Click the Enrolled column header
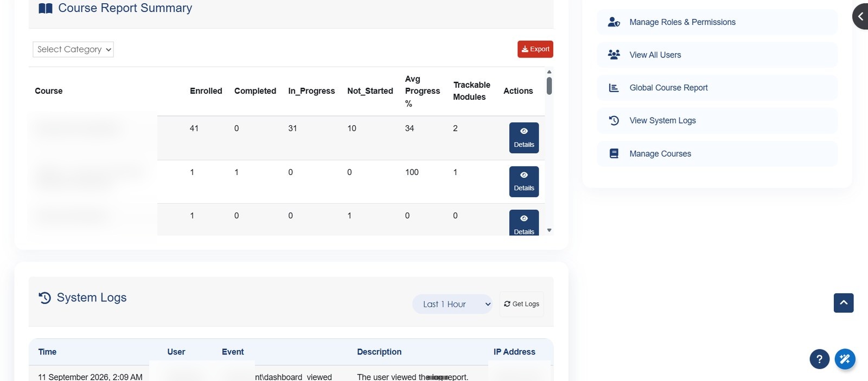The height and width of the screenshot is (381, 868). click(x=206, y=91)
